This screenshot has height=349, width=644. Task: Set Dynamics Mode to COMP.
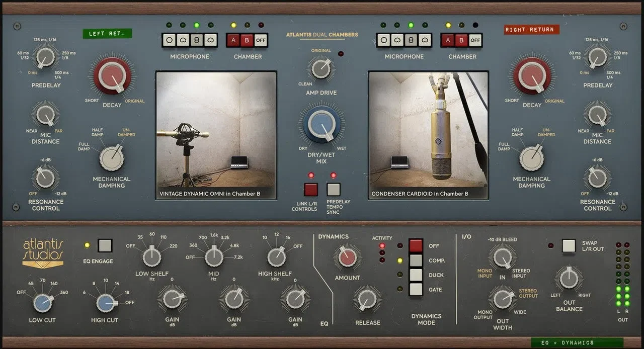(416, 260)
